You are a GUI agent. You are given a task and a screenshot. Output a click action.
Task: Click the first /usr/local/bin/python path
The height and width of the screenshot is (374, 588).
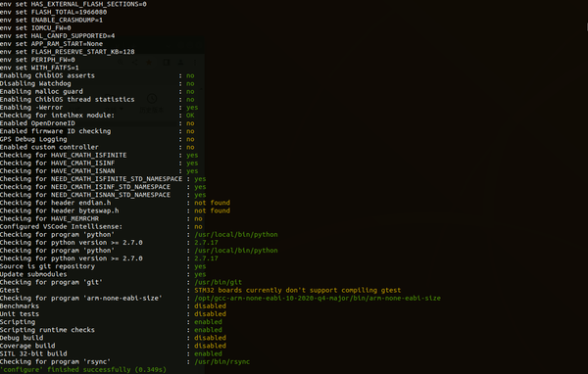236,235
